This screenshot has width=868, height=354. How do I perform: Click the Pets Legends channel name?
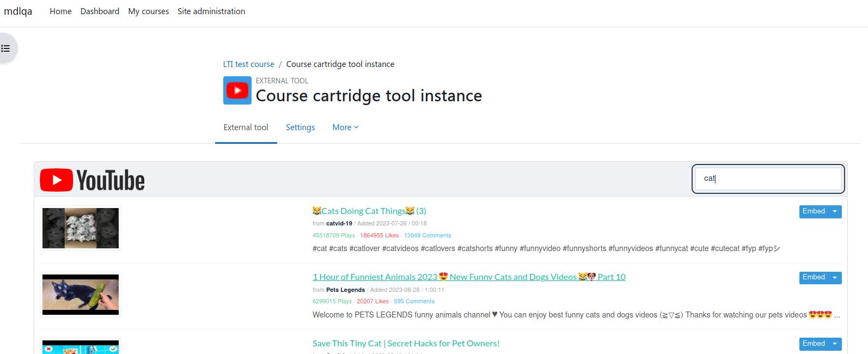[x=345, y=290]
